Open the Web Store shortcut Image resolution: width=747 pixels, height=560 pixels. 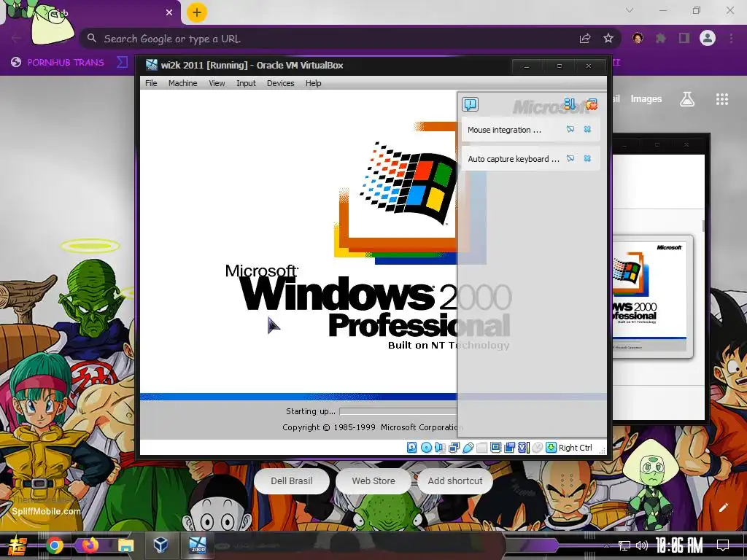373,481
